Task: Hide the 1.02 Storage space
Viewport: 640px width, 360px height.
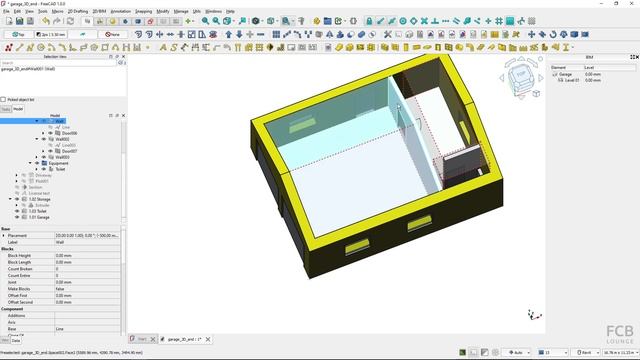Action: (17, 199)
